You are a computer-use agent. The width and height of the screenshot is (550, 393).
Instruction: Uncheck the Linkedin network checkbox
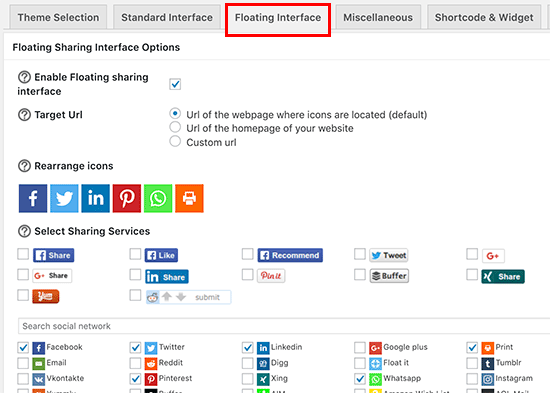pyautogui.click(x=248, y=348)
